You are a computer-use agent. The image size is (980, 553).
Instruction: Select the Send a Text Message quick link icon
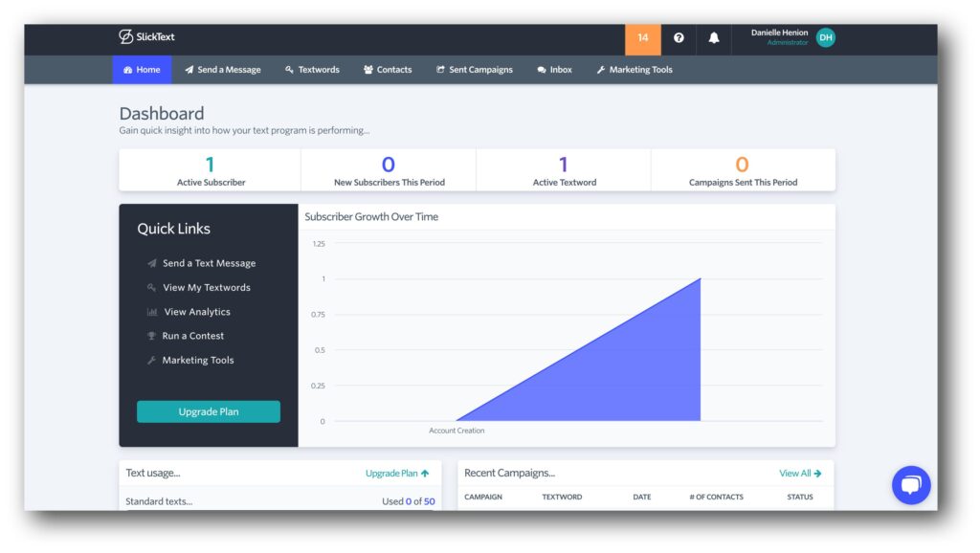(x=150, y=262)
